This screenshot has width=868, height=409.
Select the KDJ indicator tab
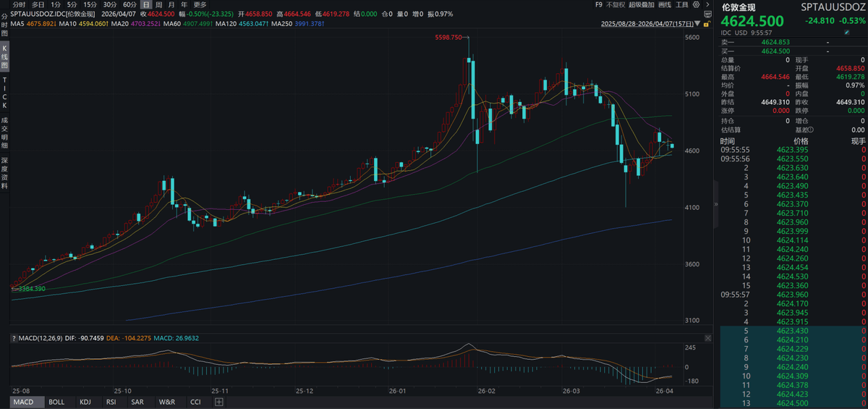[85, 402]
